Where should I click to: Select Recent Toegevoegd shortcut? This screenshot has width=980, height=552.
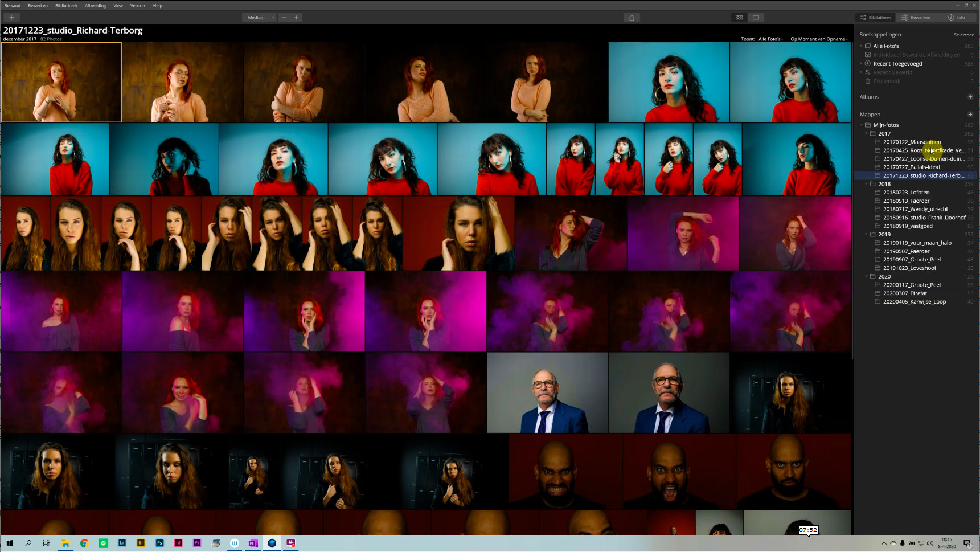[x=897, y=64]
